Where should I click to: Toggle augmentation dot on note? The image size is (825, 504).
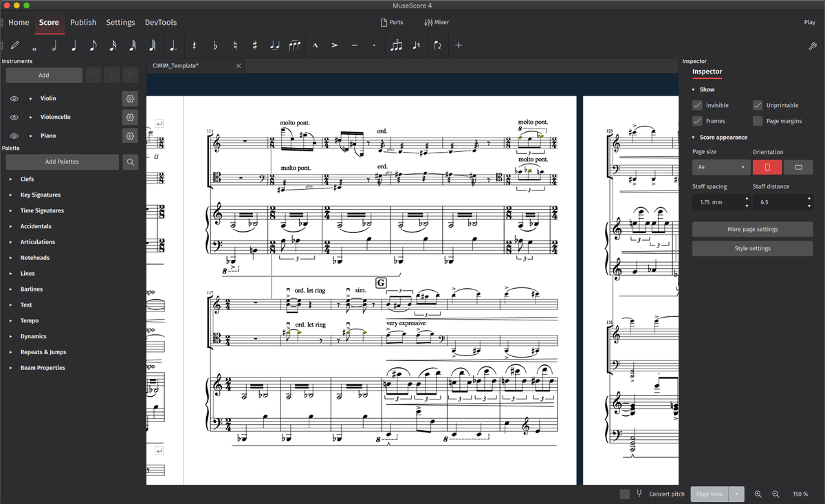click(x=173, y=45)
